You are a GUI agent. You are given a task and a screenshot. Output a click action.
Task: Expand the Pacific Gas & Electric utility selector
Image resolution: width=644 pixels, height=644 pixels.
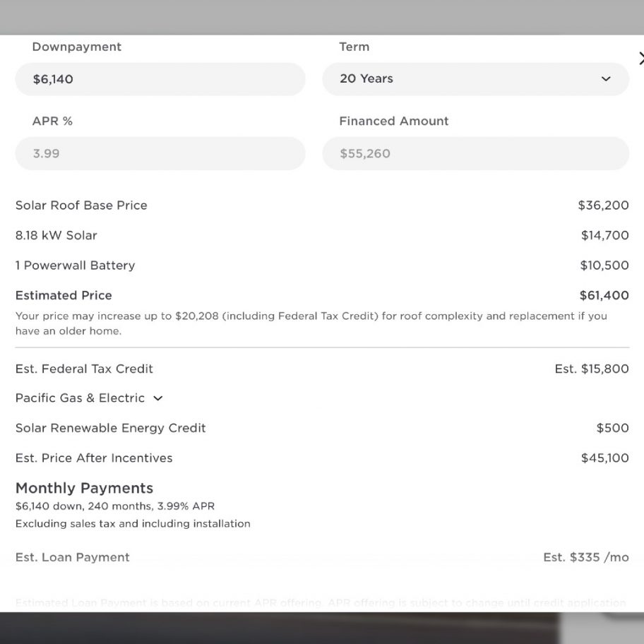point(89,398)
